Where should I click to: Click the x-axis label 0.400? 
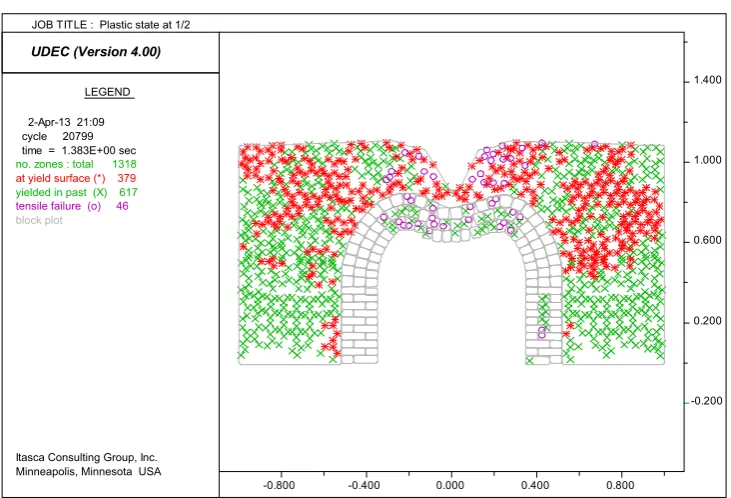tap(535, 485)
